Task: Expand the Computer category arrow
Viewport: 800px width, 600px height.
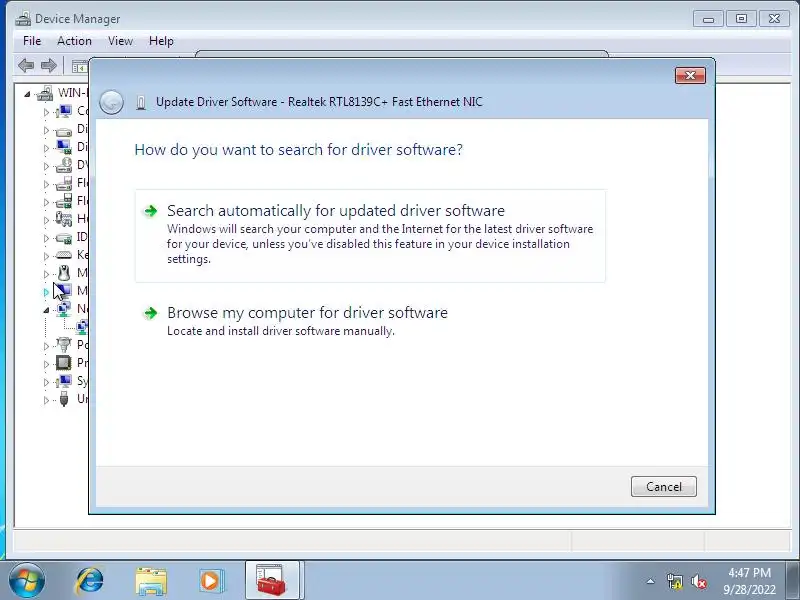Action: click(x=46, y=112)
